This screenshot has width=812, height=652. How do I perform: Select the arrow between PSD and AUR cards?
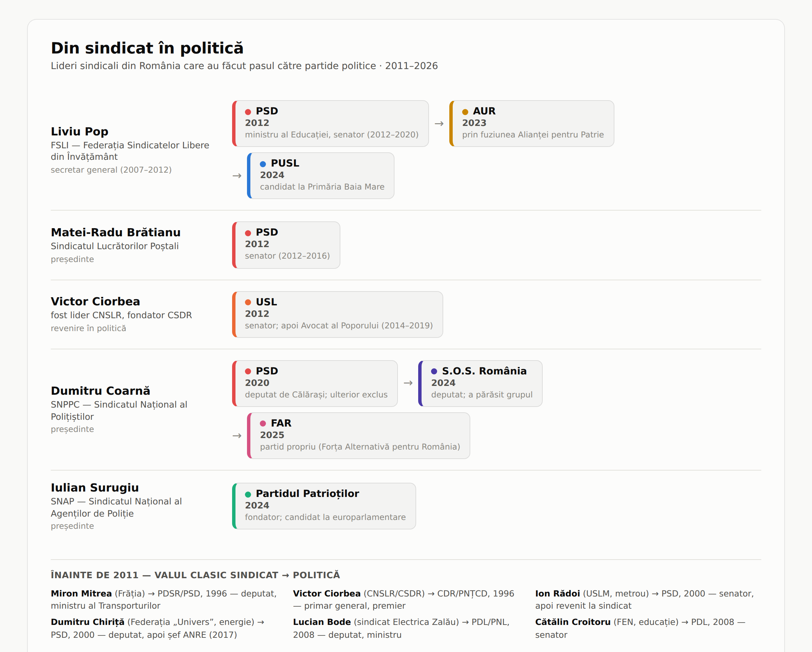point(439,124)
